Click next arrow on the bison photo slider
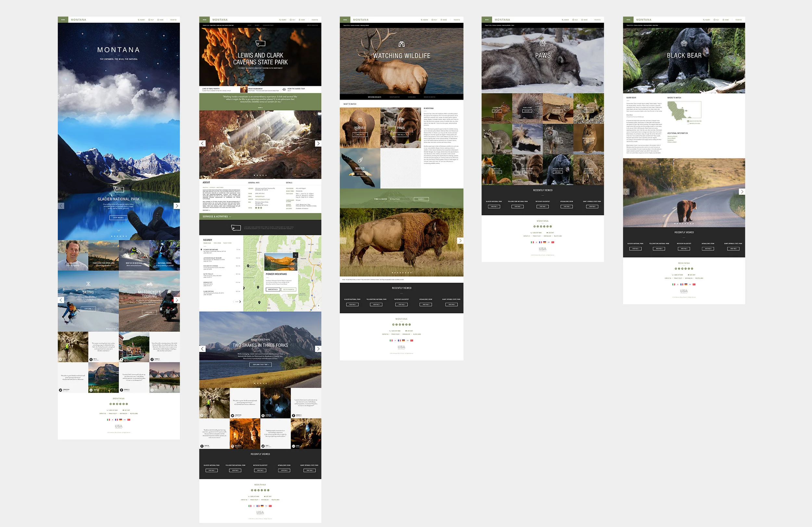This screenshot has height=527, width=812. pos(460,241)
